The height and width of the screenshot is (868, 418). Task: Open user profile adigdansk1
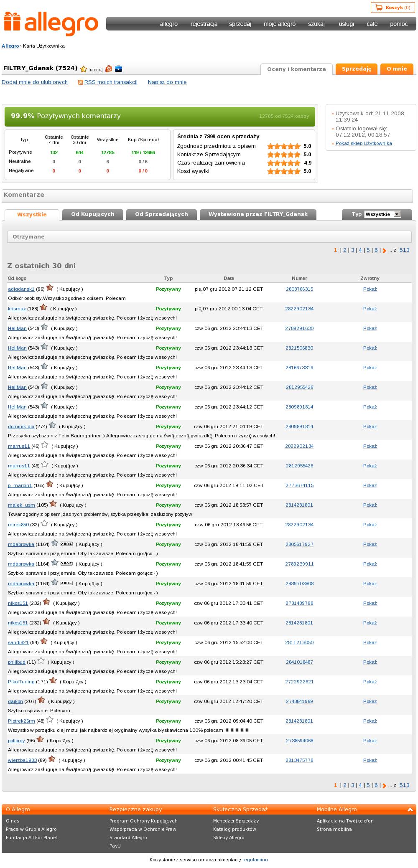(21, 289)
